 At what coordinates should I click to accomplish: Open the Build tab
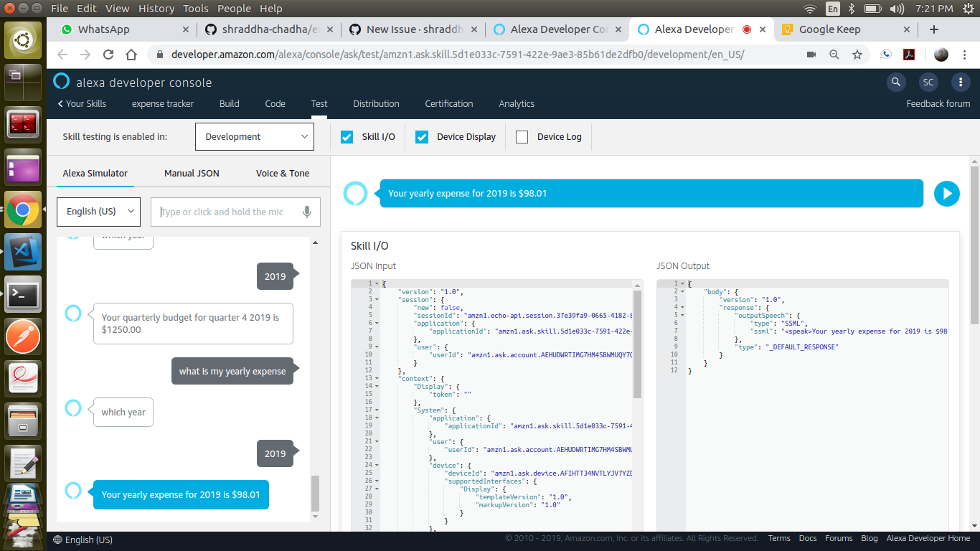tap(230, 103)
